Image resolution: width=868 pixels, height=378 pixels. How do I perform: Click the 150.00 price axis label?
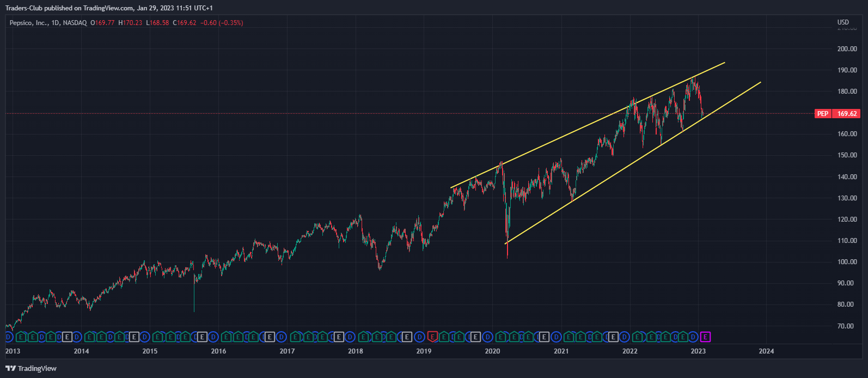[847, 155]
